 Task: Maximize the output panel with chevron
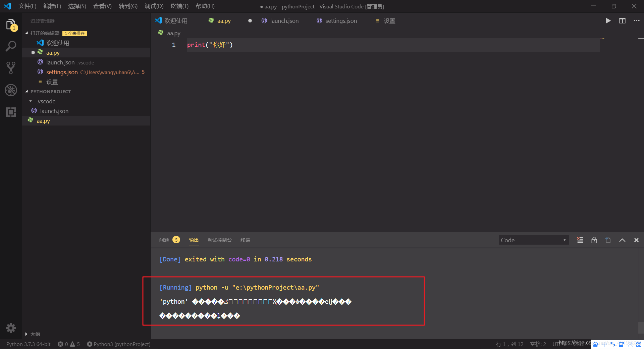pos(622,240)
